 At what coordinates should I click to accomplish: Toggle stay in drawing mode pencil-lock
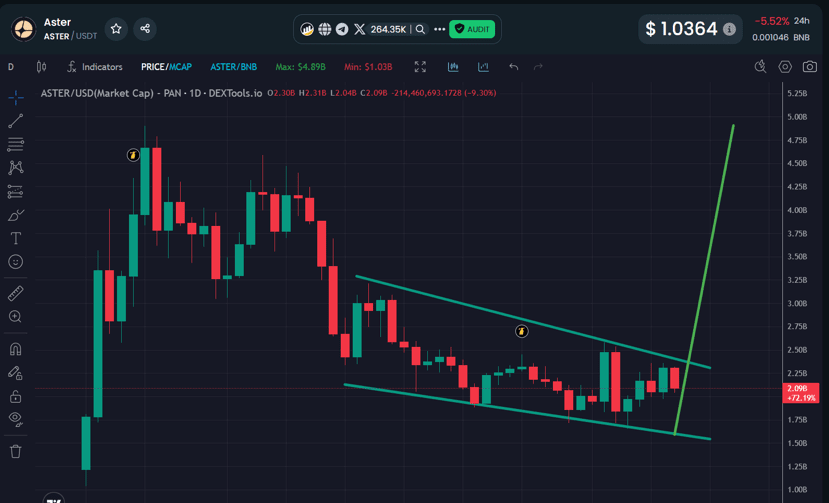point(16,373)
